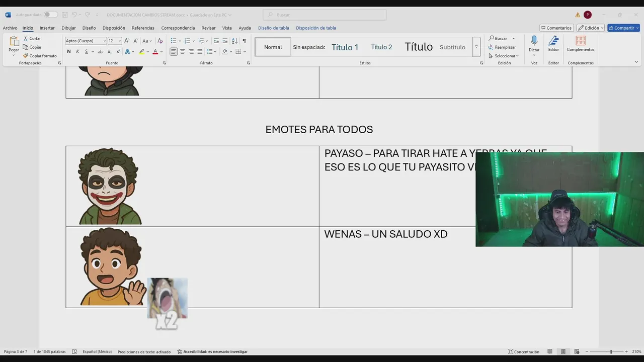Decrease paragraph indent
644x362 pixels.
(x=216, y=41)
